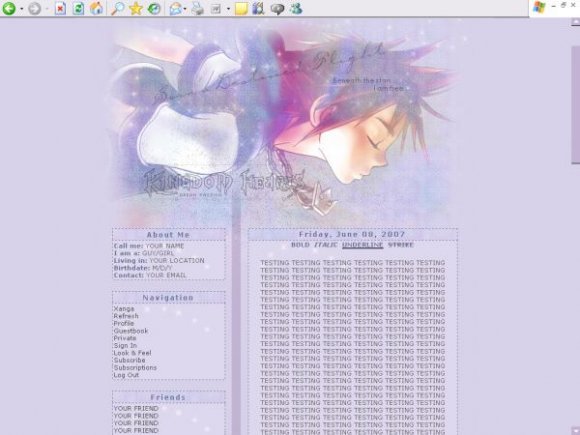
Task: Click the Edit page icon
Action: point(216,9)
